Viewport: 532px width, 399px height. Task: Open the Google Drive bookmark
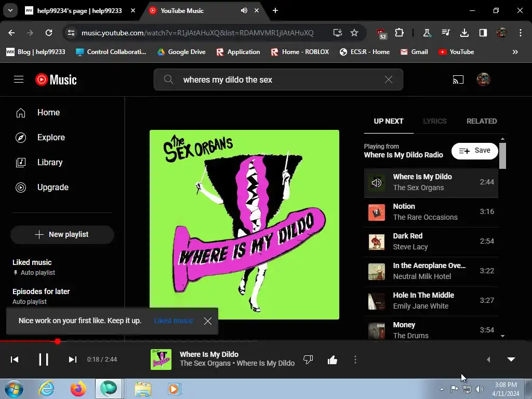181,52
